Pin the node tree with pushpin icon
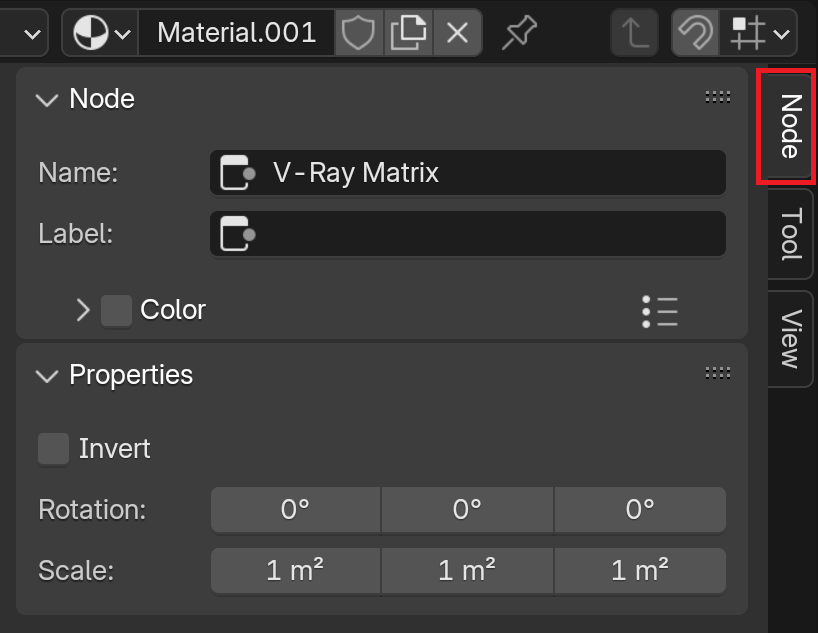The width and height of the screenshot is (818, 633). click(x=519, y=32)
